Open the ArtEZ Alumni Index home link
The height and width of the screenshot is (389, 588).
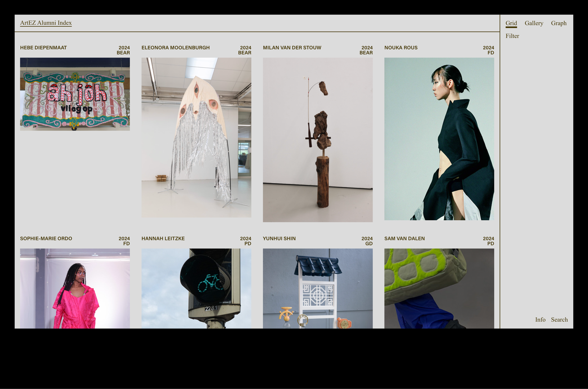coord(46,23)
